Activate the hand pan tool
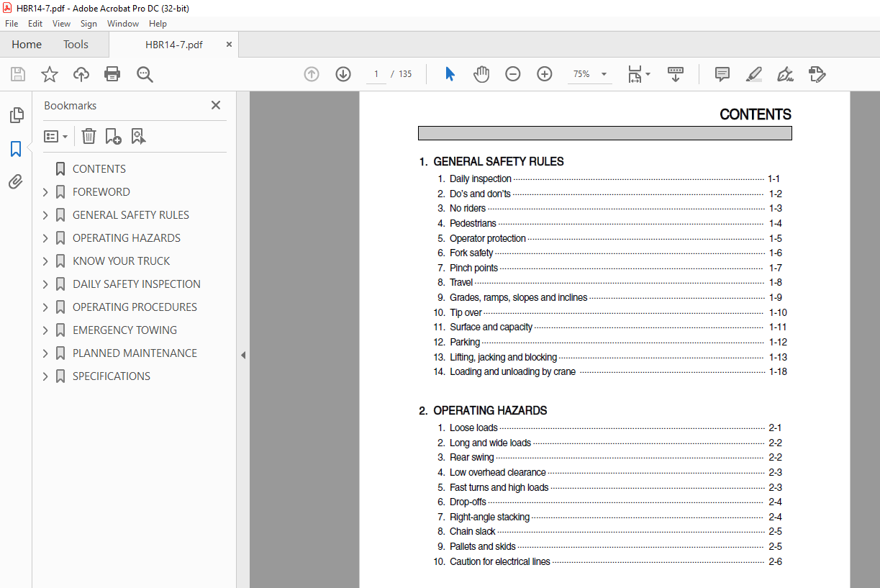 pos(481,74)
